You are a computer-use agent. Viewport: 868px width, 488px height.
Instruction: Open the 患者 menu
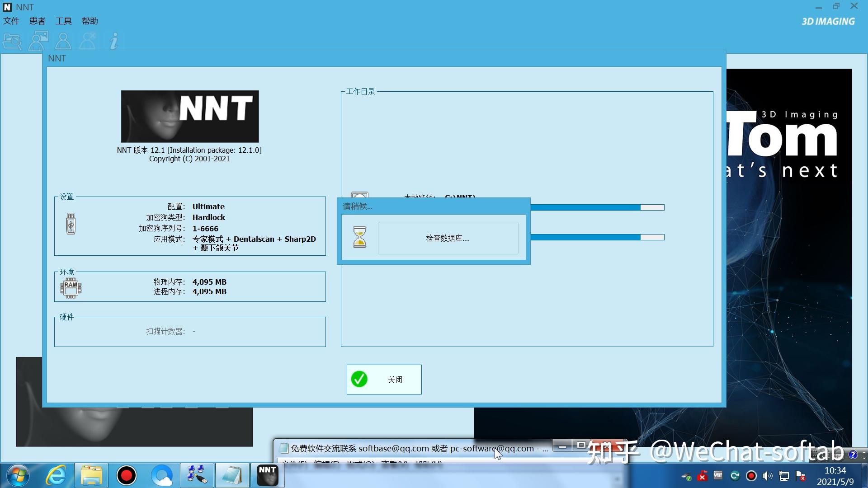tap(37, 21)
